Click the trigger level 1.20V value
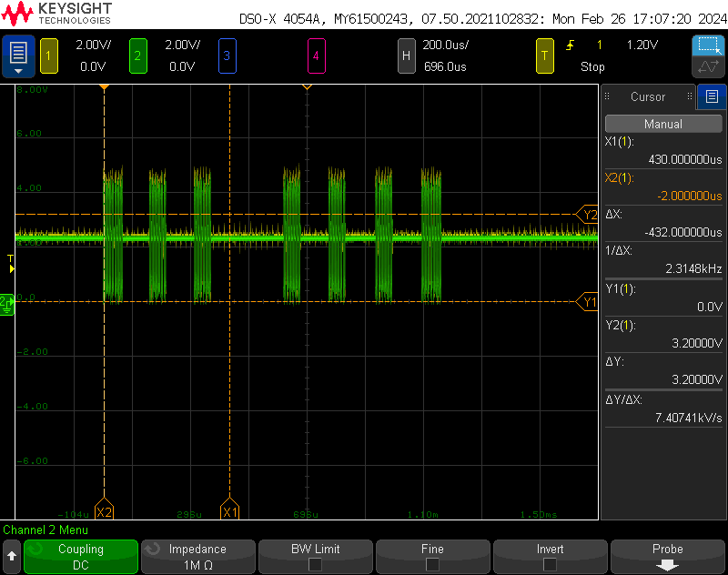 coord(642,45)
